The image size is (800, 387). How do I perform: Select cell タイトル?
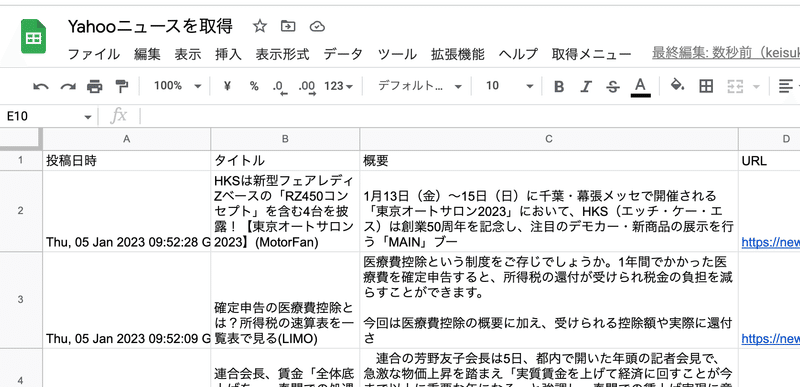click(x=285, y=161)
